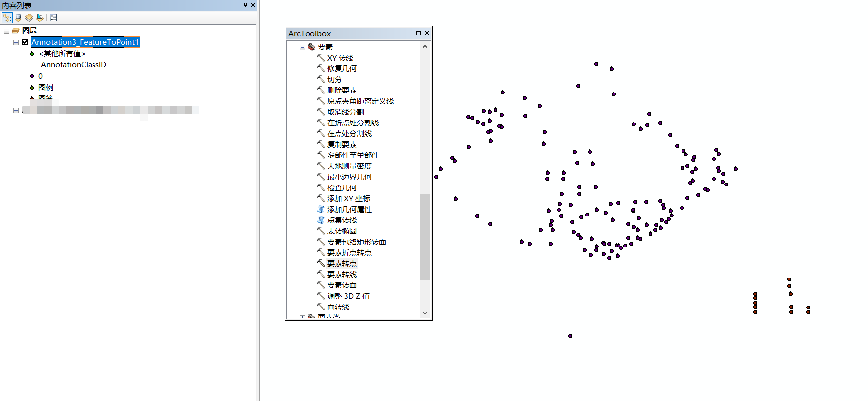Click hammer icon of 在点处分割线 tool
Image resolution: width=868 pixels, height=401 pixels.
321,133
